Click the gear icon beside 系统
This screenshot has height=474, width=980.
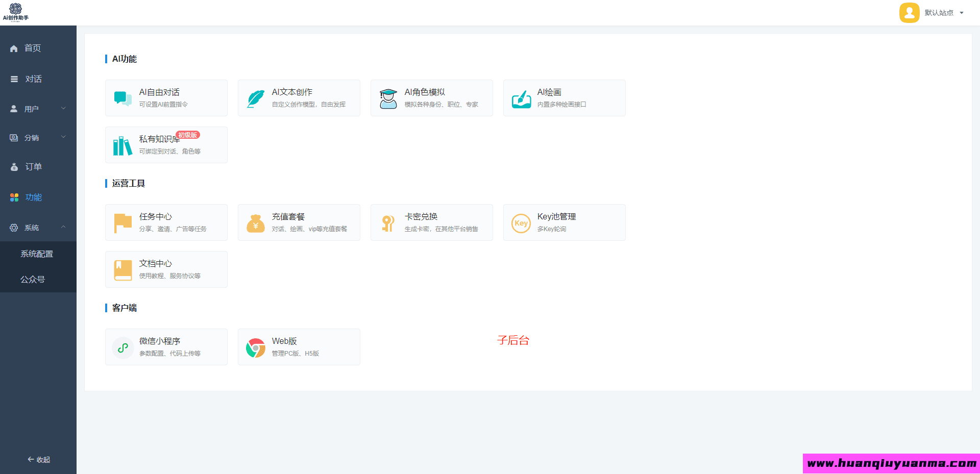pyautogui.click(x=14, y=228)
